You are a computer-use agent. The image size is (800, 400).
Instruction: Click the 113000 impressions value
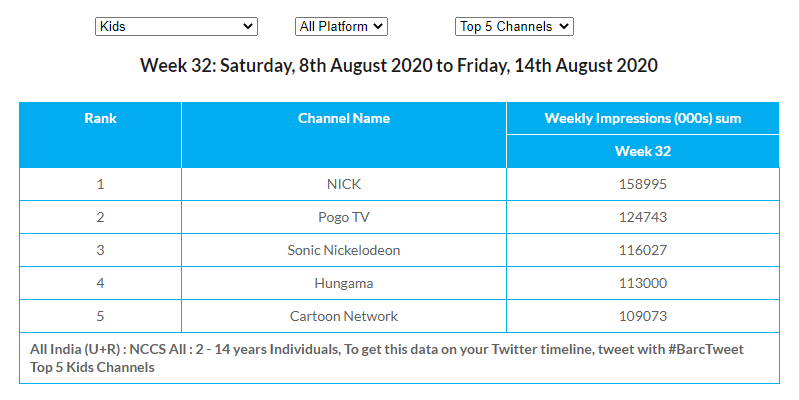642,283
